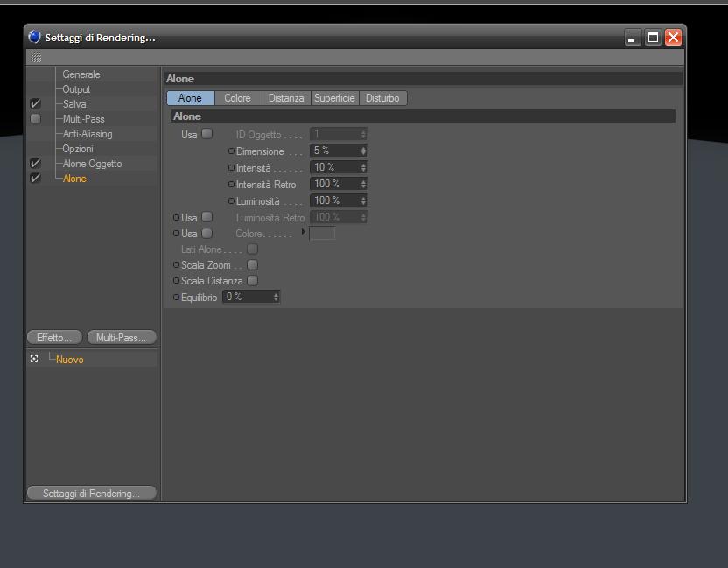Click the Effetto... button

point(54,337)
